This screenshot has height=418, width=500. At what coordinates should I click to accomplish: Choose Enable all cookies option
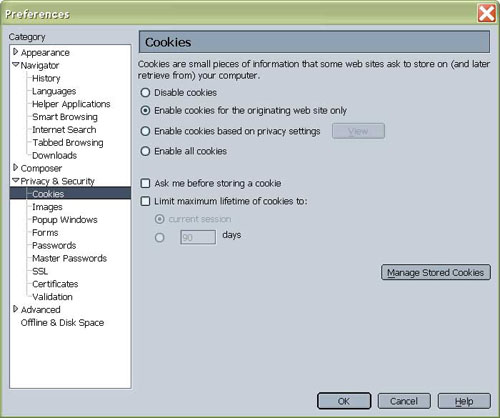click(145, 151)
